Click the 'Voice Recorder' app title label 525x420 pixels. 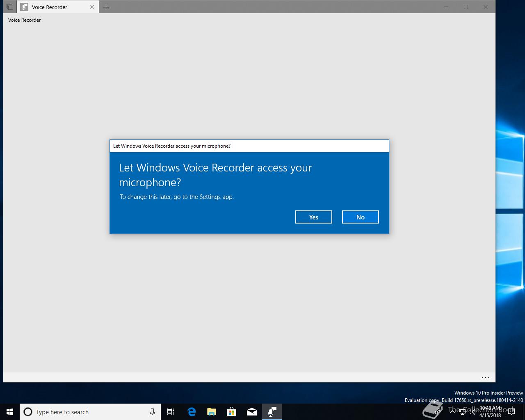(x=24, y=20)
